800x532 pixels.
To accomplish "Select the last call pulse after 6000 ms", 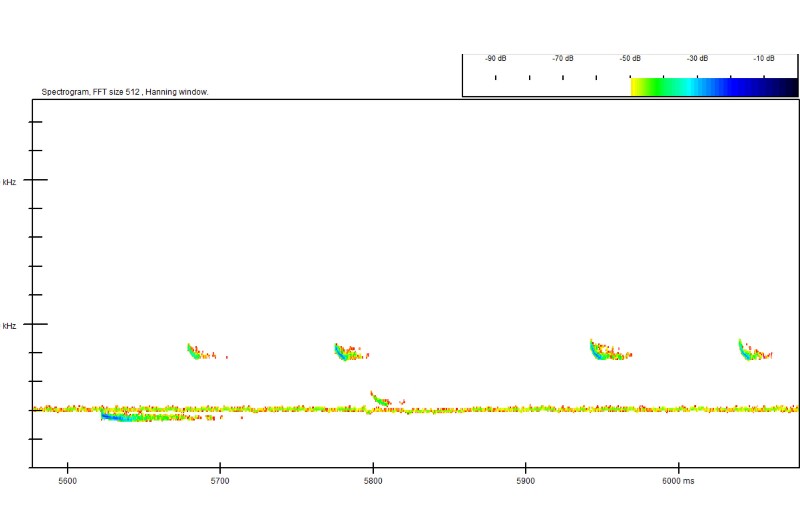I will [755, 349].
